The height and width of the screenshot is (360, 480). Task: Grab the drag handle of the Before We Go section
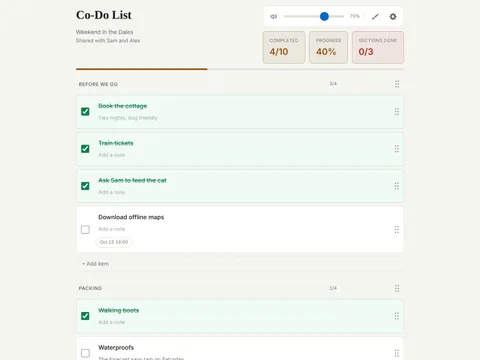coord(397,84)
